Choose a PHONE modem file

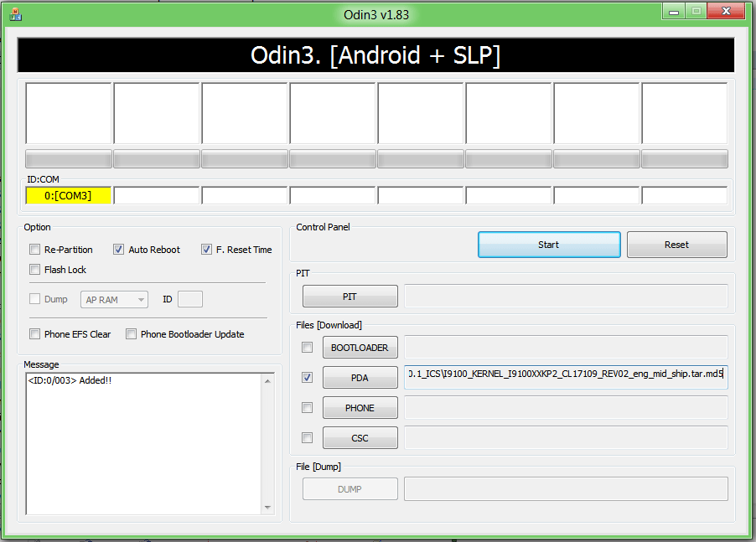tap(360, 408)
